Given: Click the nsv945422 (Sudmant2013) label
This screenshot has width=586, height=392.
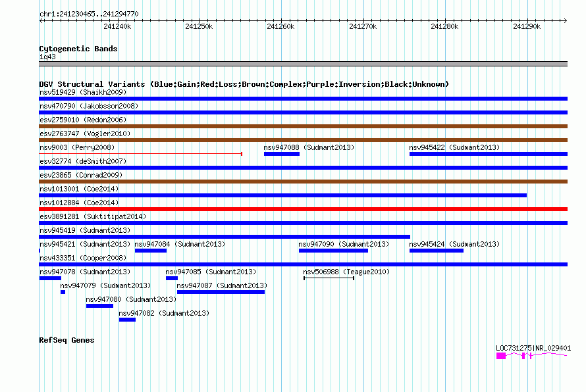Looking at the screenshot, I should [454, 147].
